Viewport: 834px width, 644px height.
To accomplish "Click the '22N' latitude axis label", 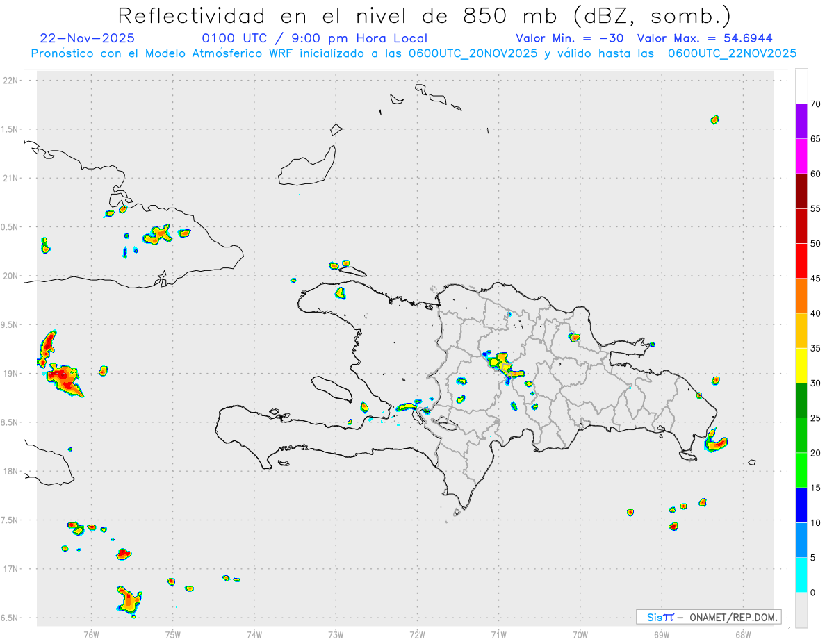I will pos(12,81).
